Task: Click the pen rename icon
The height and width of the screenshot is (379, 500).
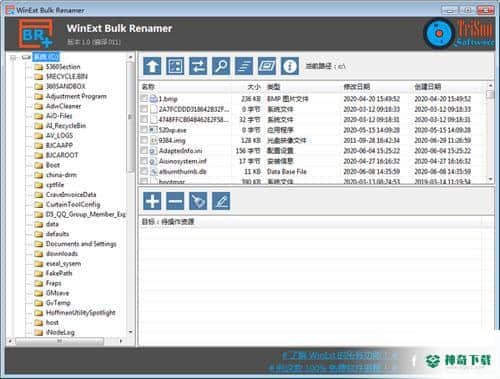Action: 221,201
